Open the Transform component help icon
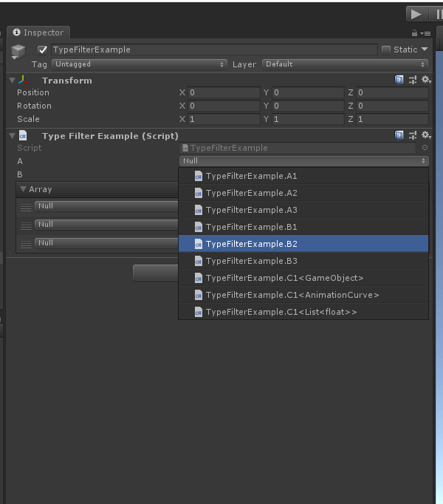The height and width of the screenshot is (504, 443). [x=399, y=80]
